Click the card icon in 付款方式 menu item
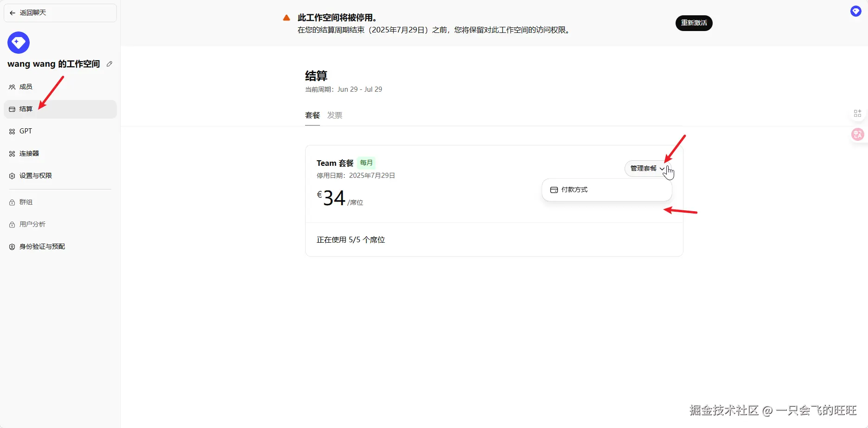This screenshot has width=868, height=428. [554, 190]
